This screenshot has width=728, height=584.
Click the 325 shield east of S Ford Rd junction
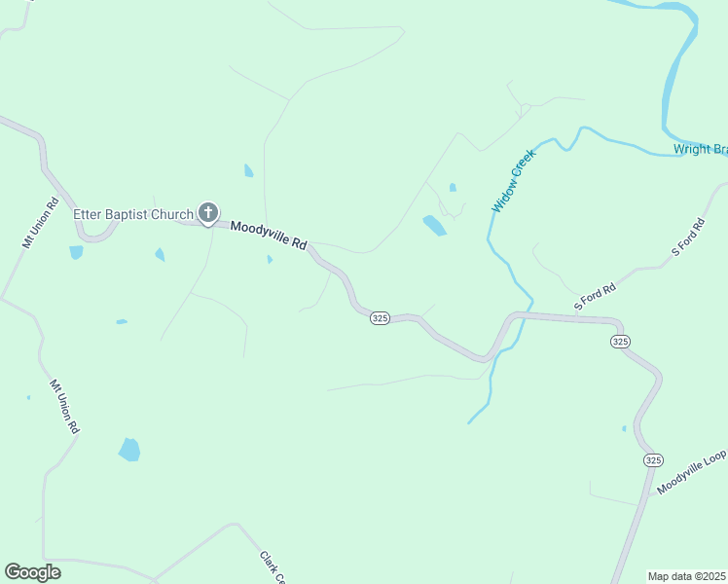pos(620,342)
